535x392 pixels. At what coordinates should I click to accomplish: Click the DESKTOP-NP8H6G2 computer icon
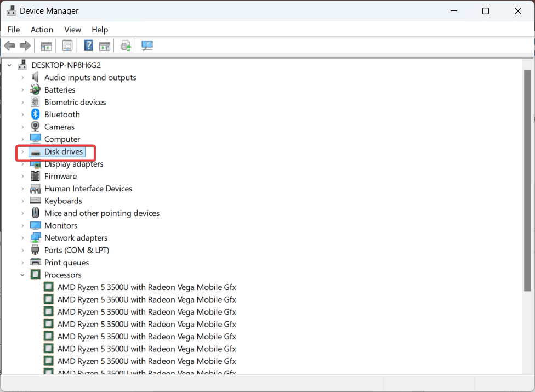pos(22,65)
